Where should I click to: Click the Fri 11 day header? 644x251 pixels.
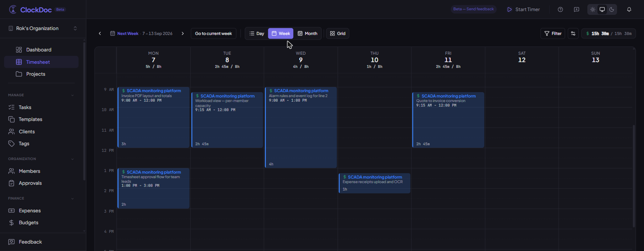pyautogui.click(x=448, y=60)
